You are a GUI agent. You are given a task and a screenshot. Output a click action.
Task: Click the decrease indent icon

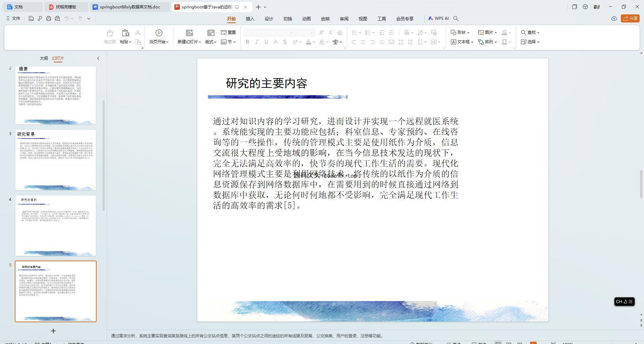coord(382,33)
